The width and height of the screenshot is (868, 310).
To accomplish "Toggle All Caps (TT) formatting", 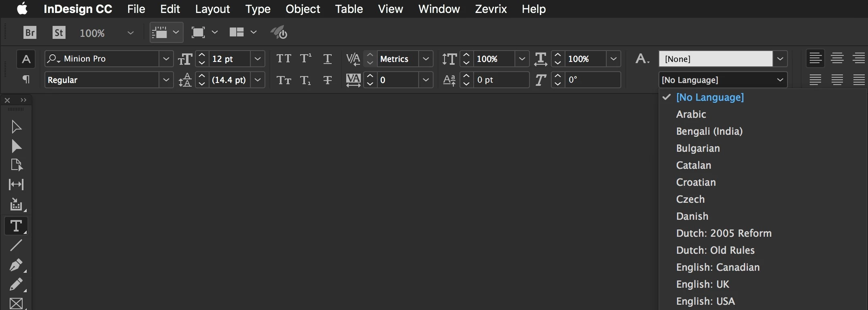I will (284, 59).
